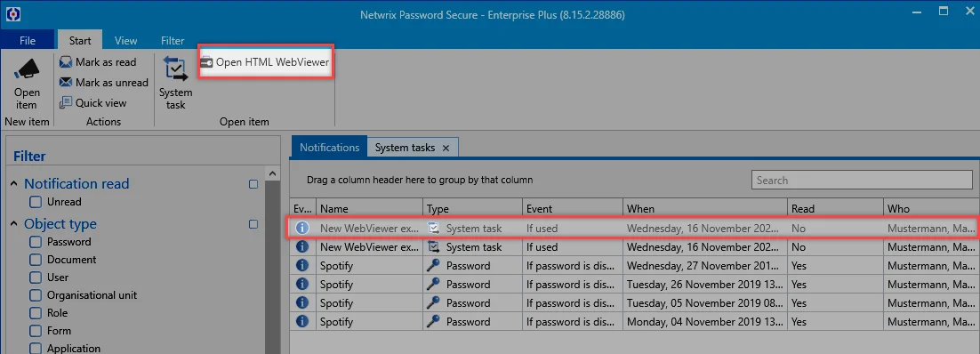
Task: Click the Quick view icon
Action: click(66, 102)
